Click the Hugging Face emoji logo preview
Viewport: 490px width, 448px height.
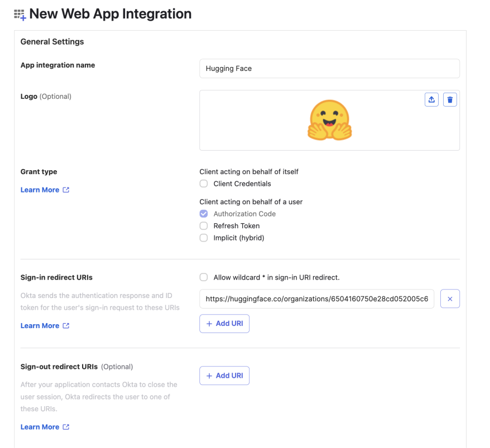(329, 120)
